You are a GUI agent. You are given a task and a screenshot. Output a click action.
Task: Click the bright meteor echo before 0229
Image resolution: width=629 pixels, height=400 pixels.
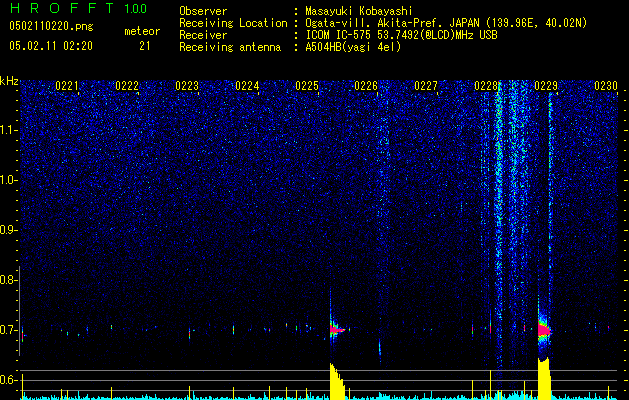click(544, 330)
